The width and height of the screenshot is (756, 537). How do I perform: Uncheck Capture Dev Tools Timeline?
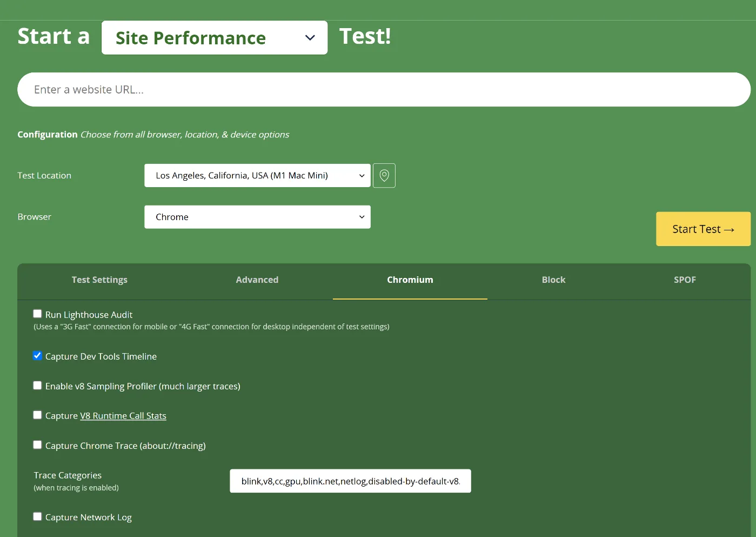(37, 355)
